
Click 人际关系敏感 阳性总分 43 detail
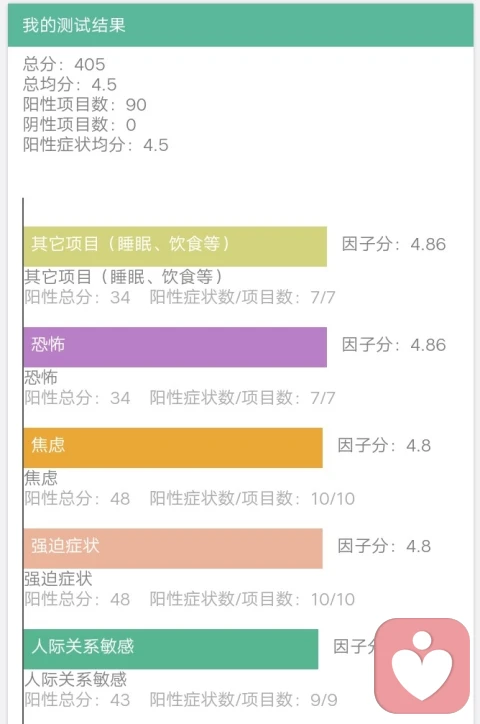(x=77, y=700)
